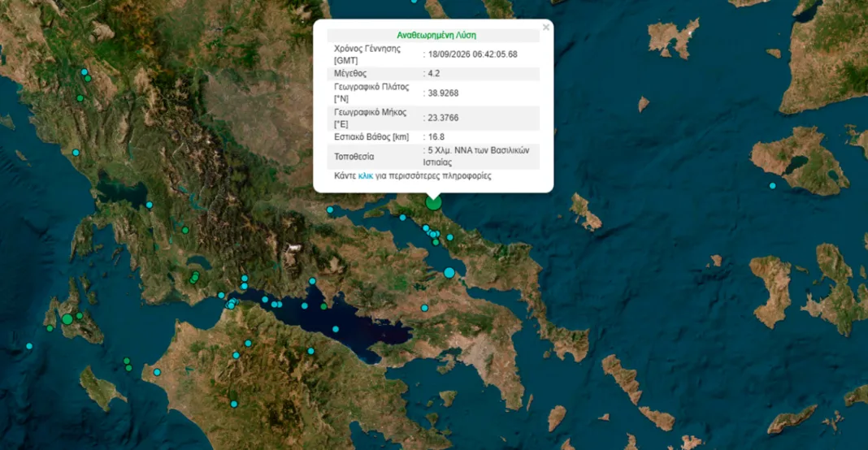The image size is (868, 450).
Task: Select the cyan marker south of Lesbos island
Action: click(772, 186)
